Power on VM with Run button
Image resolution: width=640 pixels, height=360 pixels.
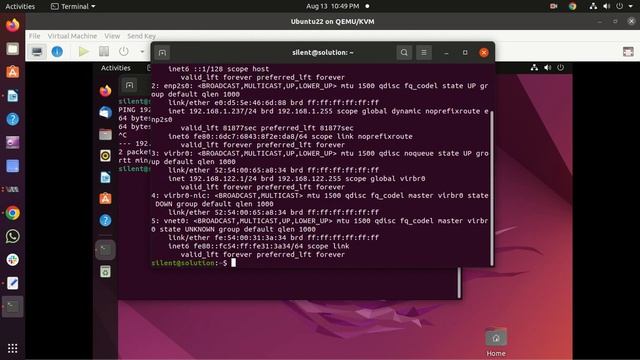coord(84,51)
